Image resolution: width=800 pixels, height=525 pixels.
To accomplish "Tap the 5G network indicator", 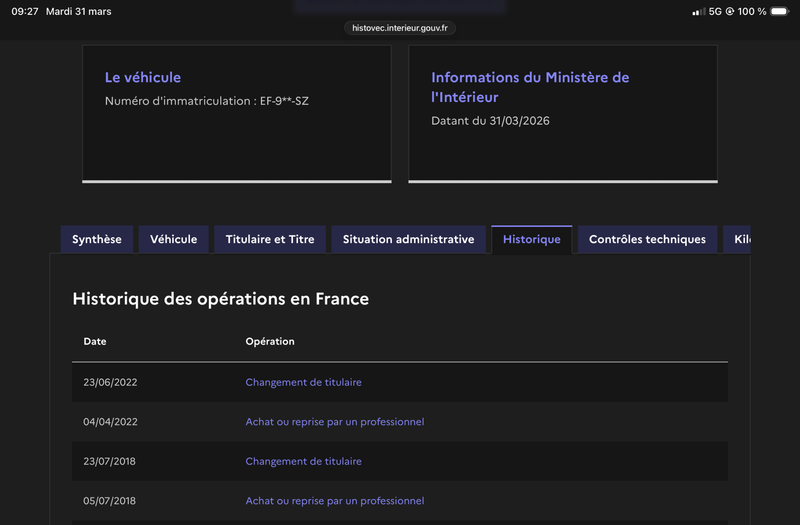I will click(x=715, y=11).
